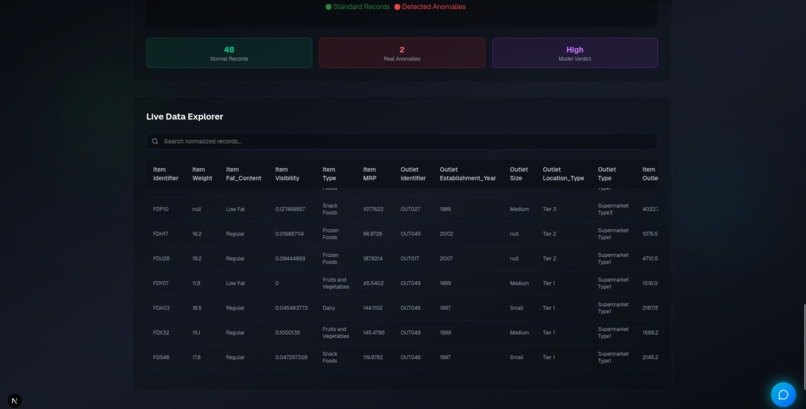Click visibility 0.045463773 in FDA03 row
The image size is (806, 409).
pos(291,308)
